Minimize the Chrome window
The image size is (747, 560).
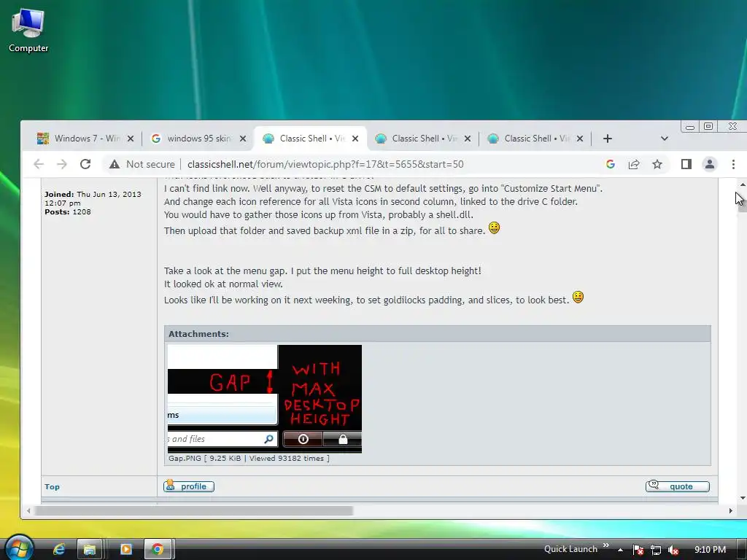coord(690,127)
